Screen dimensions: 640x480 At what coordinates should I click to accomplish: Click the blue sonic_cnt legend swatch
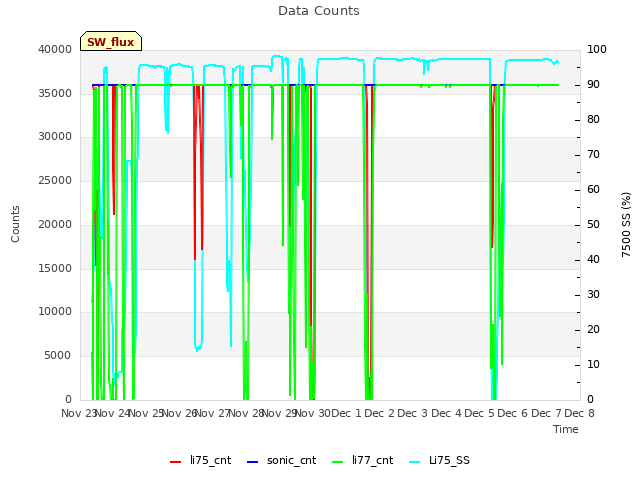pos(253,462)
